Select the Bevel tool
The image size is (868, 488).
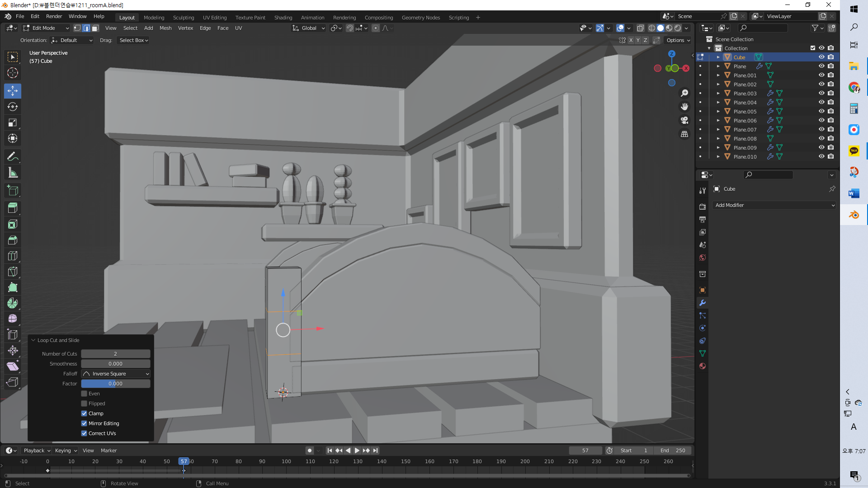tap(13, 240)
